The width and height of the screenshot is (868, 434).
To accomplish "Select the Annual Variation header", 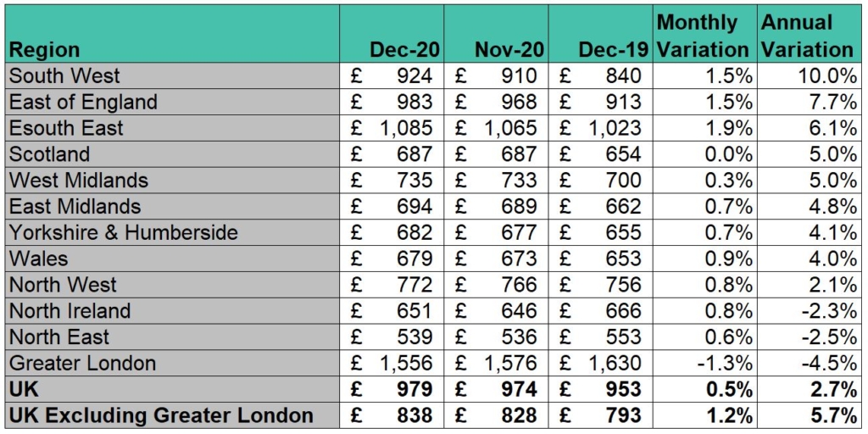I will click(x=809, y=34).
